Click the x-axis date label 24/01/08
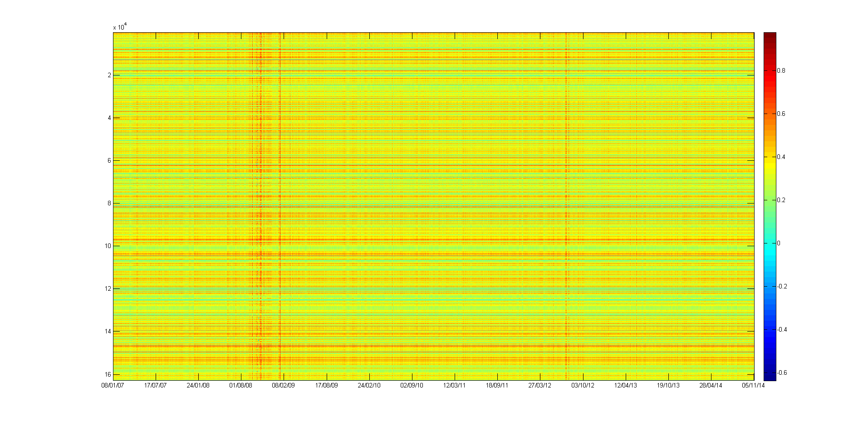 [x=198, y=385]
